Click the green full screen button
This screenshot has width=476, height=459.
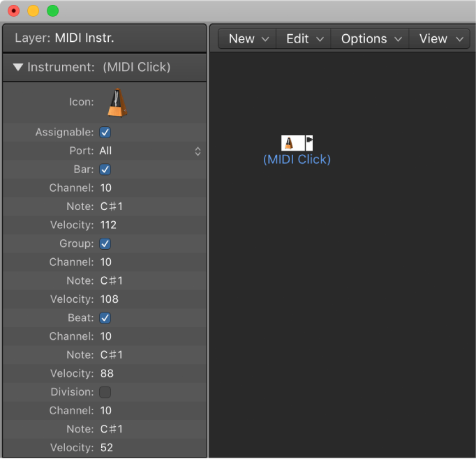point(53,11)
